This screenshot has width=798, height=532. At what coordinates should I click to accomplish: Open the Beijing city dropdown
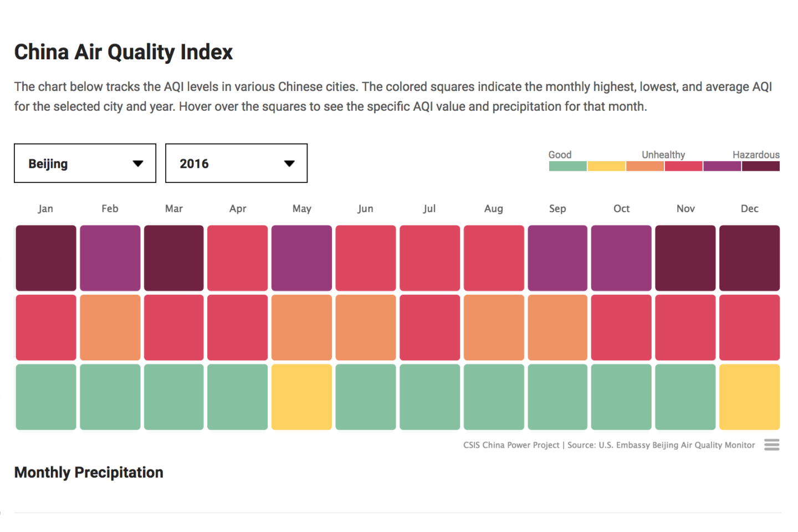tap(85, 163)
